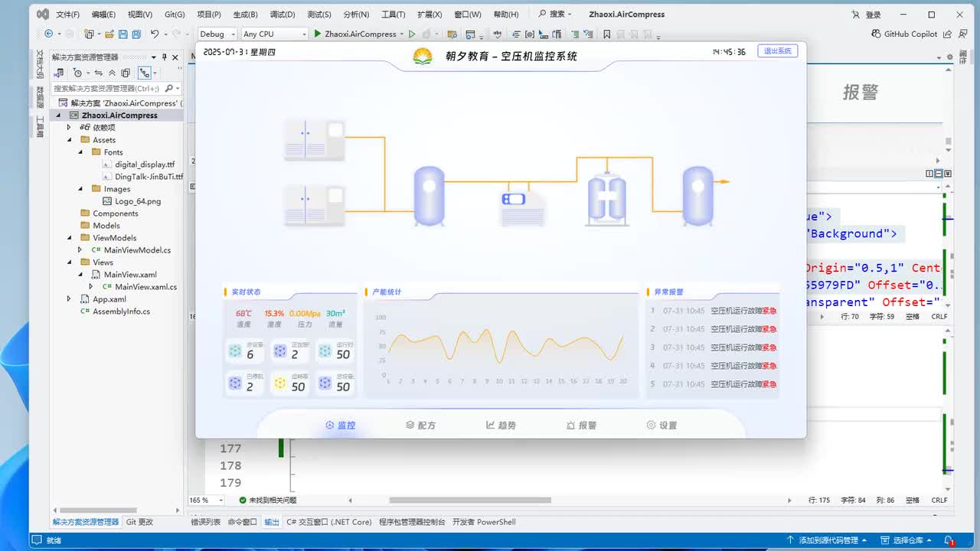Start without debugging using outlined play icon
The width and height of the screenshot is (980, 551).
[x=412, y=34]
